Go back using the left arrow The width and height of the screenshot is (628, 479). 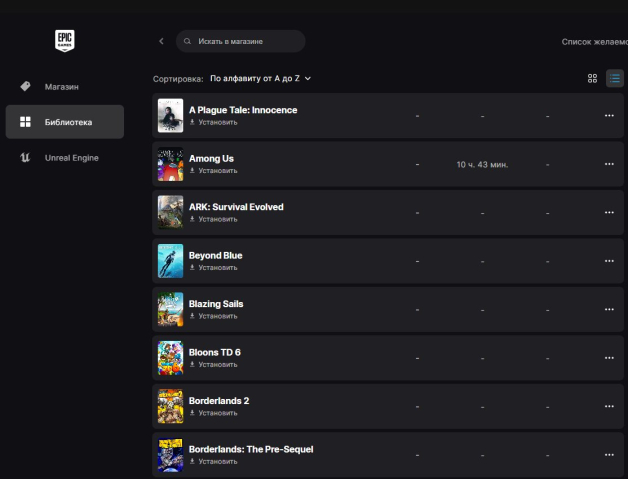[x=161, y=41]
